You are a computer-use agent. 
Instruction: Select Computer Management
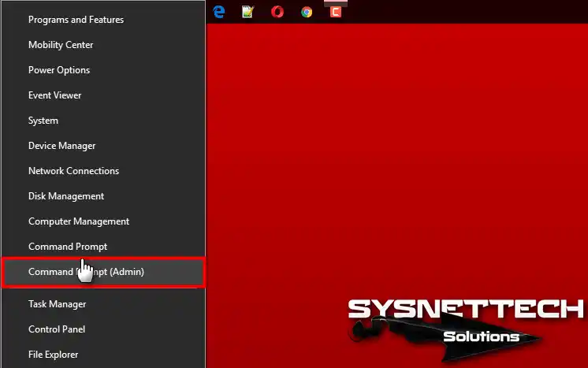[x=103, y=221]
